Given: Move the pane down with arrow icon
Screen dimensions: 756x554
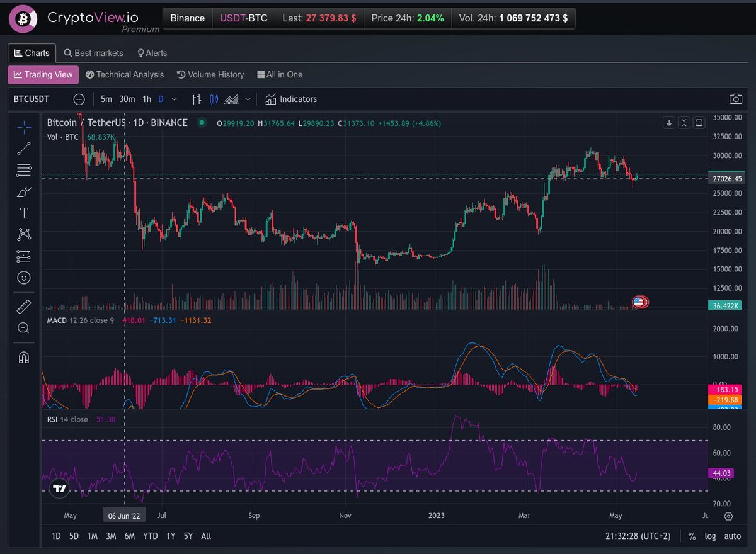Looking at the screenshot, I should click(x=669, y=123).
